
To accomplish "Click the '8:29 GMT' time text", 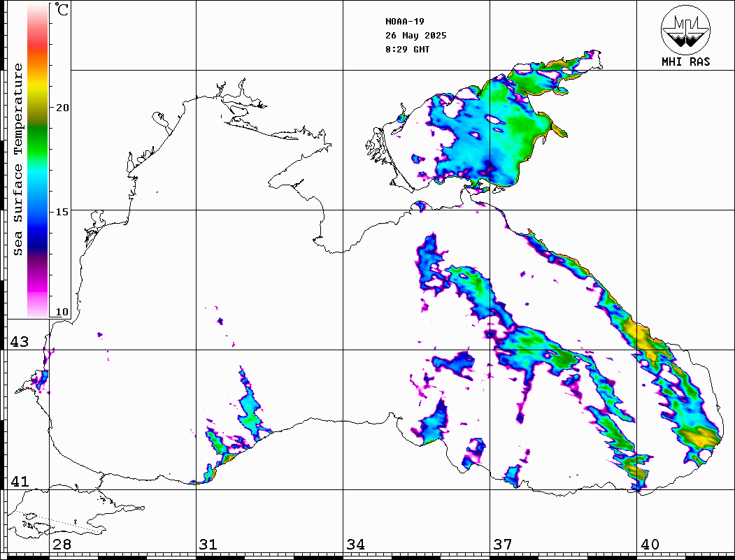I will [x=407, y=49].
